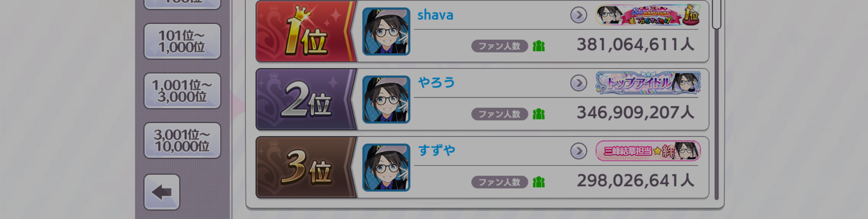Switch to 101位〜1,000位 ranking range
This screenshot has height=219, width=868.
pos(182,41)
